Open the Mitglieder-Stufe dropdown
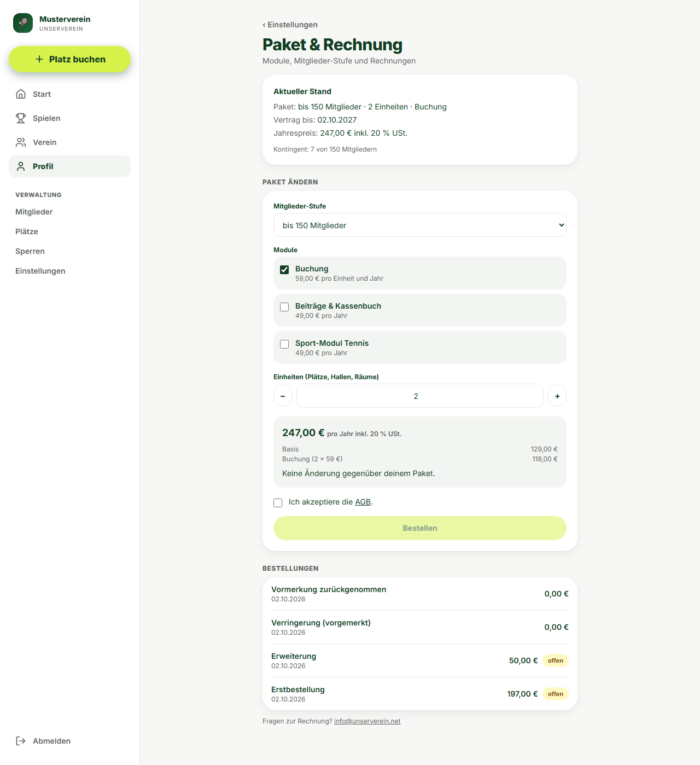Viewport: 700px width, 765px height. tap(420, 225)
